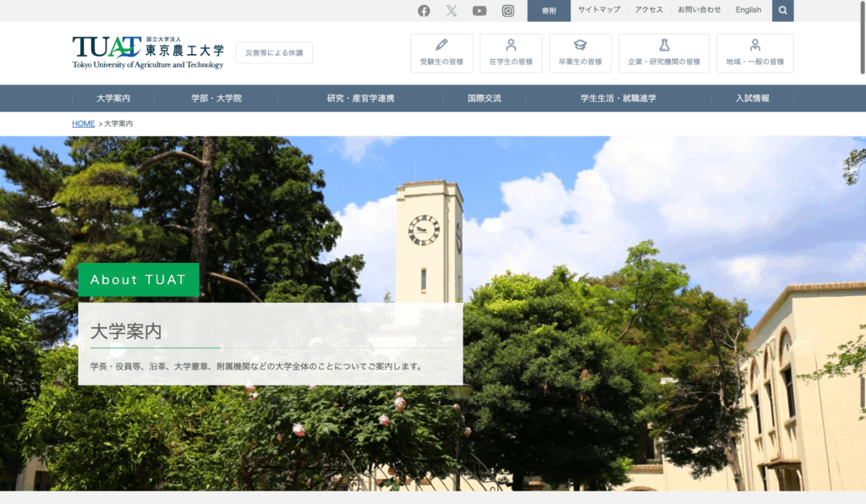Open the 大学案内 navigation menu

coord(113,98)
